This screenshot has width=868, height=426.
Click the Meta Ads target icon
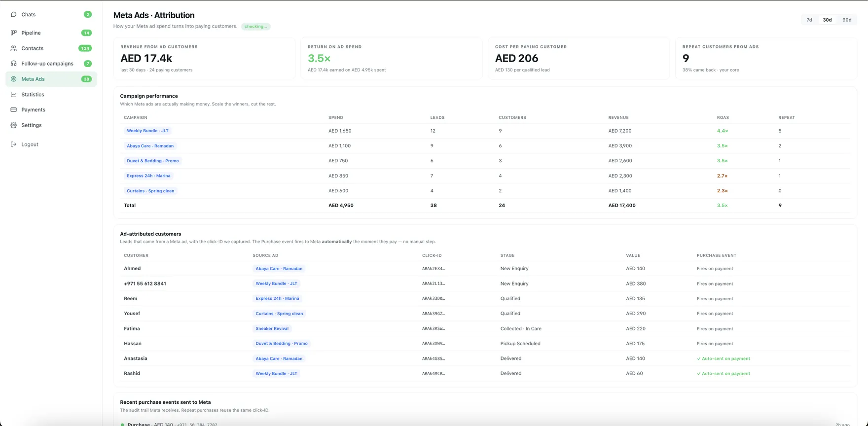pos(13,79)
